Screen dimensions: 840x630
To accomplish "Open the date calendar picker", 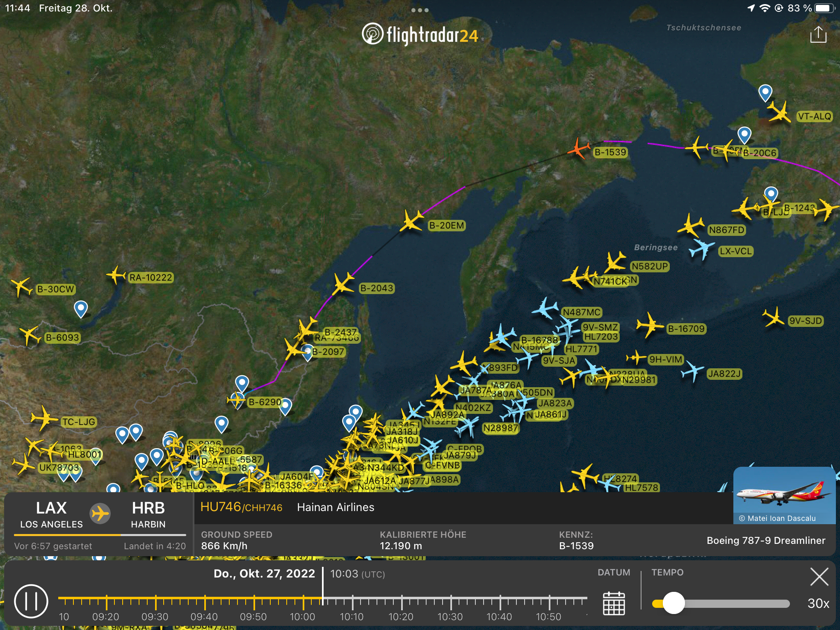I will coord(614,603).
